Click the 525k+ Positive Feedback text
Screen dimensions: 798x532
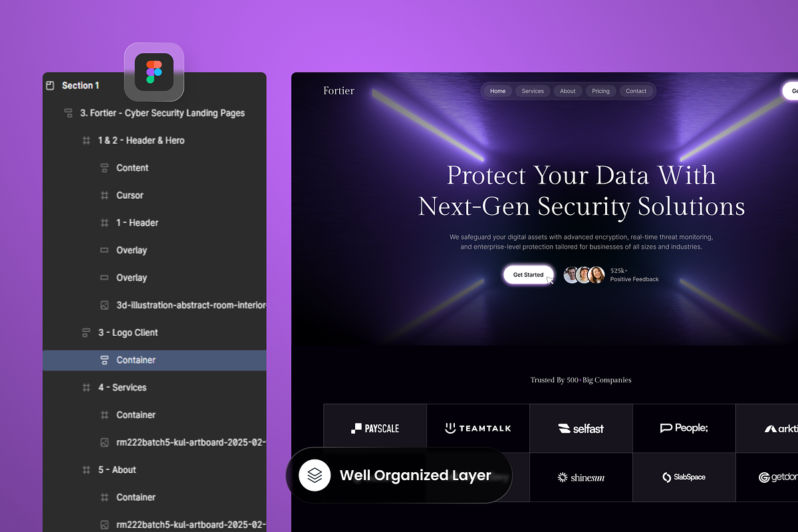pyautogui.click(x=634, y=275)
